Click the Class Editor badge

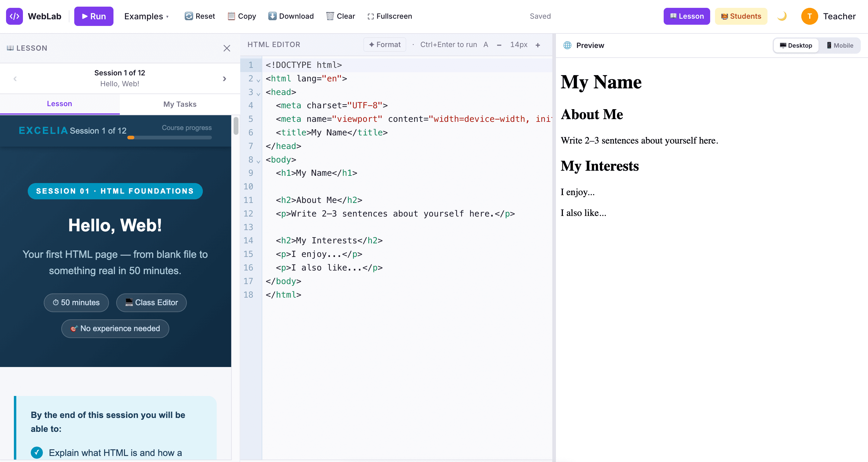pos(151,302)
